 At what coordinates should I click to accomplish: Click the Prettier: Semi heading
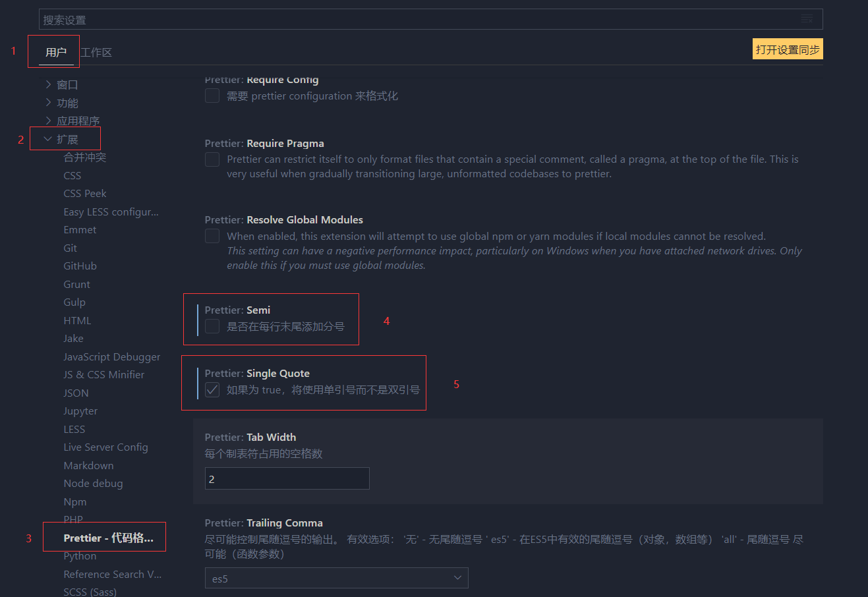pyautogui.click(x=238, y=310)
